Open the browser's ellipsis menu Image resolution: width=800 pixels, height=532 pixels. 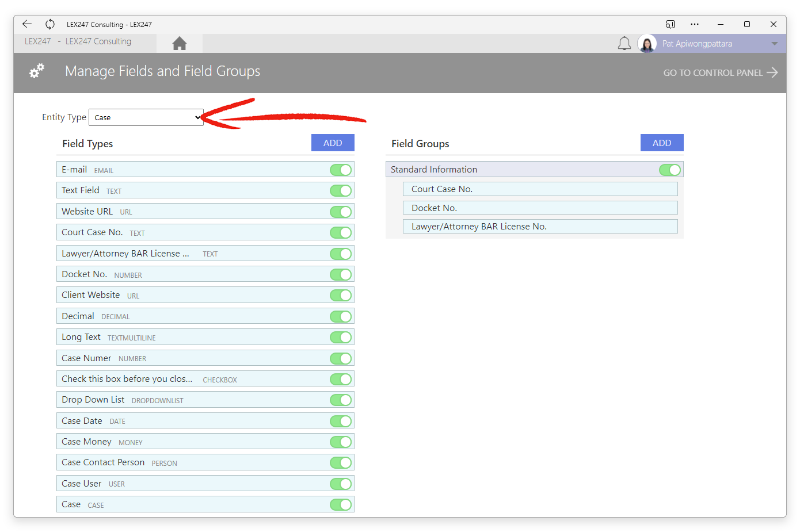[x=694, y=24]
